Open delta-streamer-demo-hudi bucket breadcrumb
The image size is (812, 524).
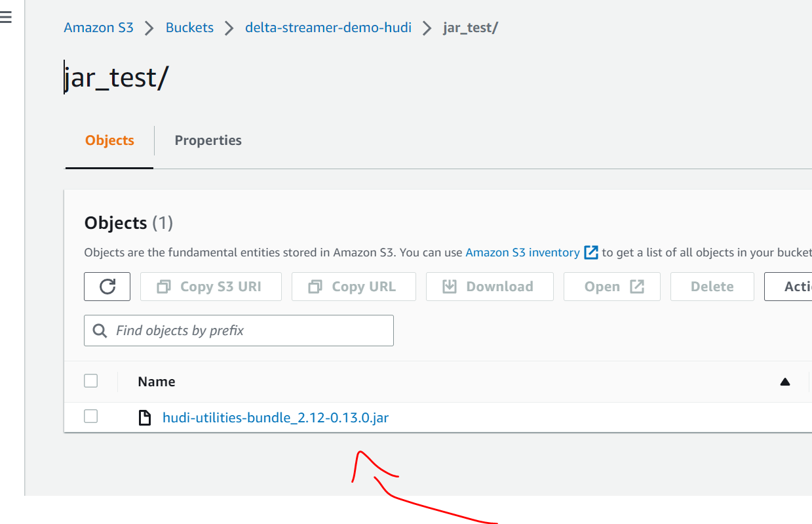click(328, 28)
